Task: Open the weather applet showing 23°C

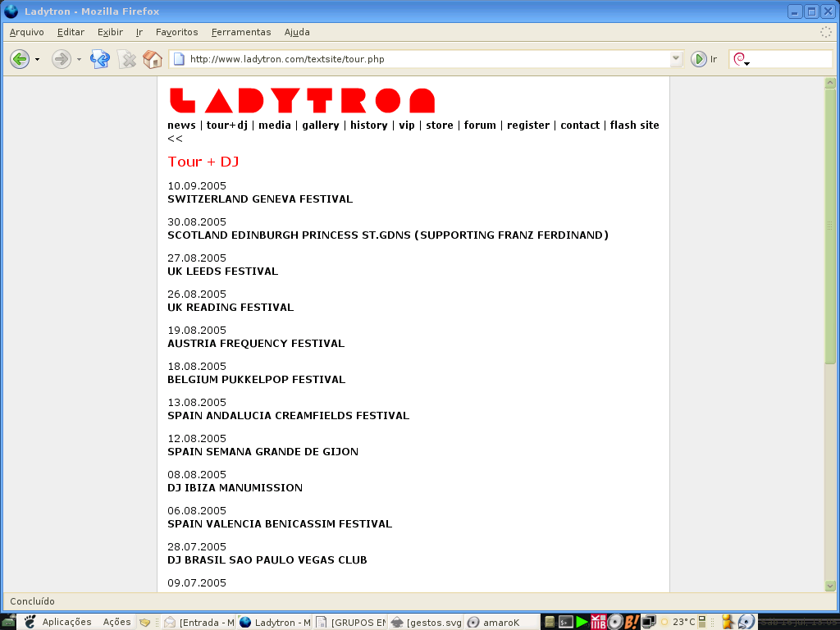Action: coord(678,622)
